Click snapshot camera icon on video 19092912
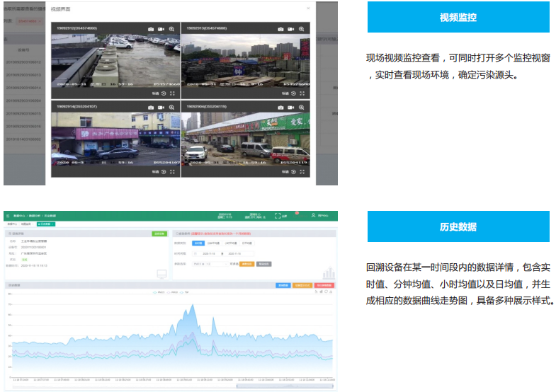Screen dimensions: 556x392 pos(151,29)
